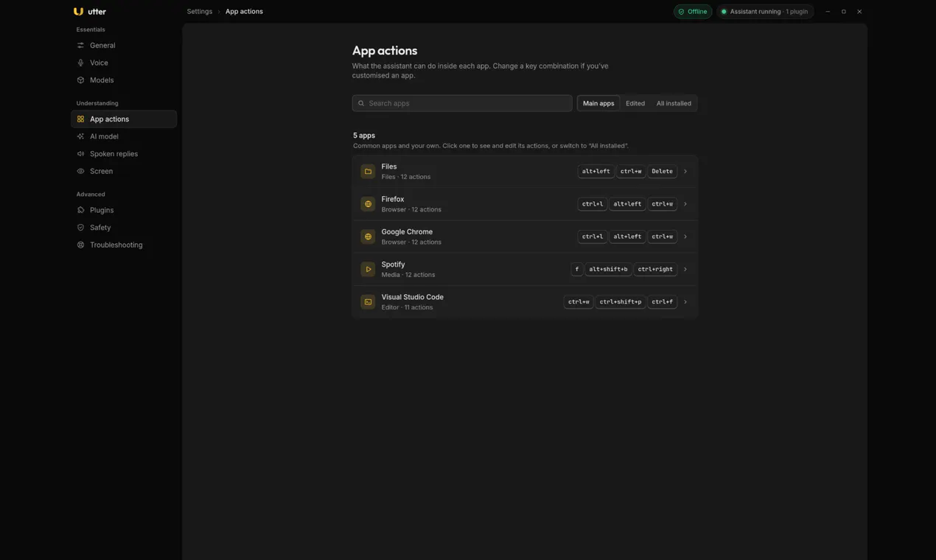
Task: Focus the Search apps field
Action: (462, 103)
